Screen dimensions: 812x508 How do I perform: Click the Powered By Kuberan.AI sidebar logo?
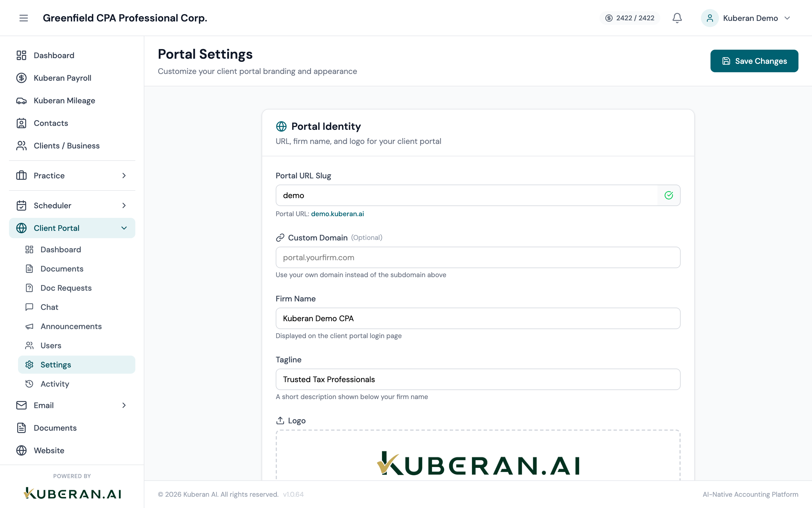point(72,493)
